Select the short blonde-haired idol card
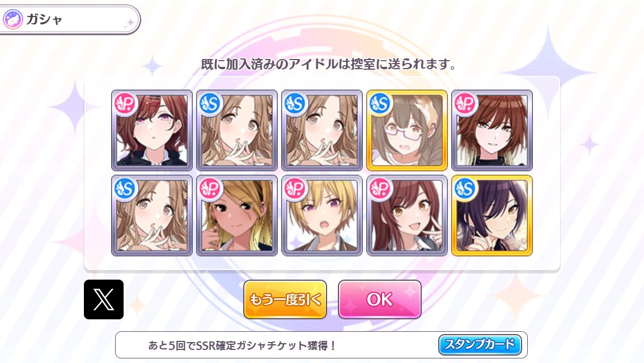644x363 pixels. point(322,216)
